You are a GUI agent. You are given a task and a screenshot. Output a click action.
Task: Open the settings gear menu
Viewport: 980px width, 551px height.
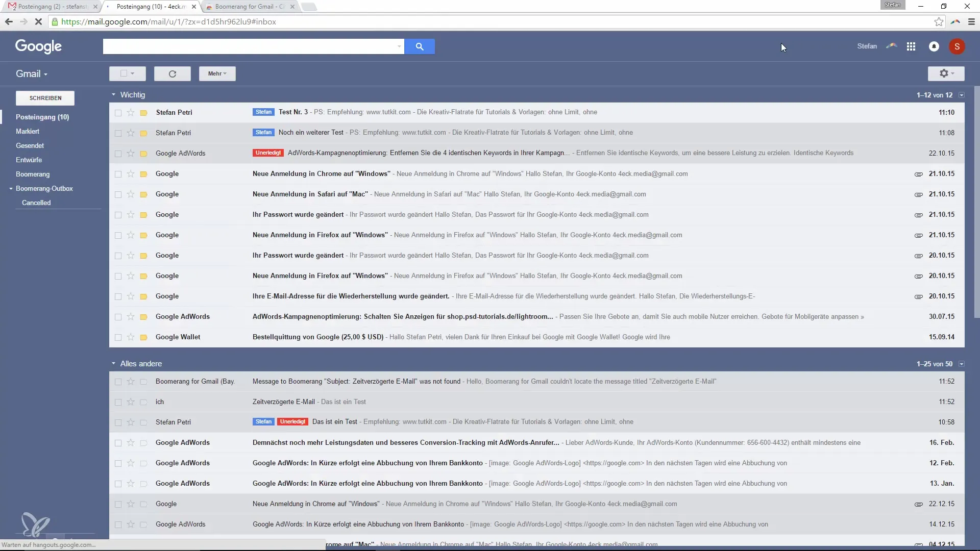(x=946, y=73)
